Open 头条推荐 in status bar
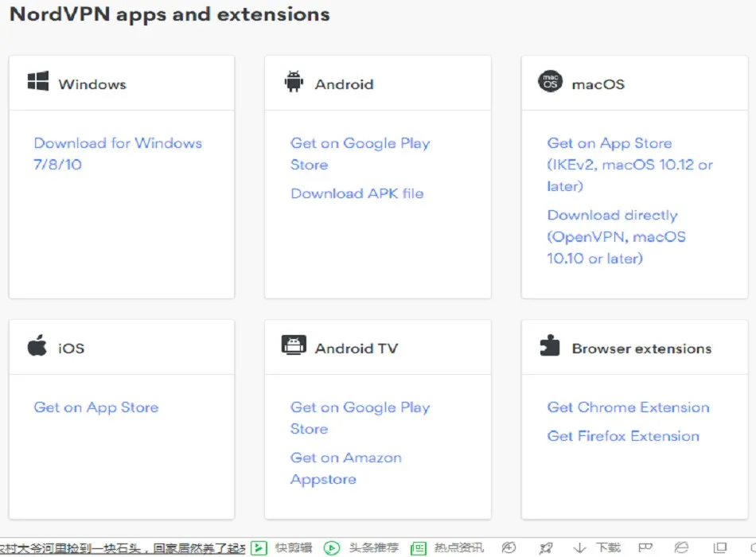The image size is (756, 557). 361,547
